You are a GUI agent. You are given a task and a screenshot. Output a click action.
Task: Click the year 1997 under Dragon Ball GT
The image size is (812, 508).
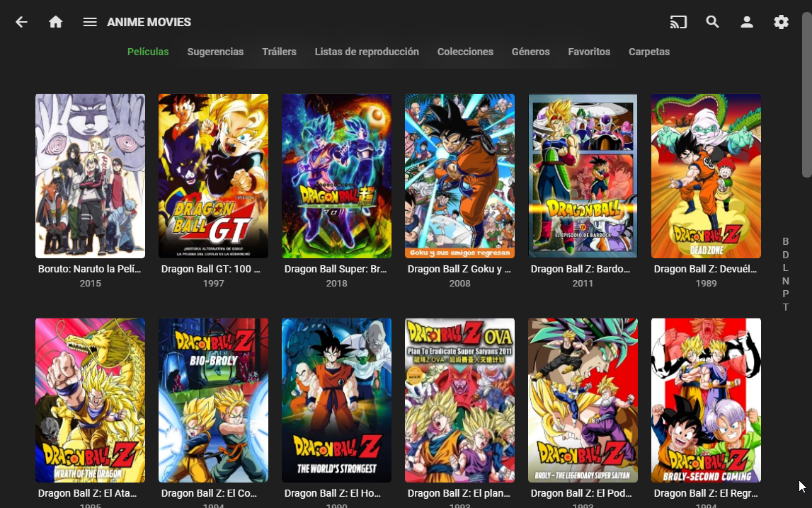pyautogui.click(x=213, y=284)
